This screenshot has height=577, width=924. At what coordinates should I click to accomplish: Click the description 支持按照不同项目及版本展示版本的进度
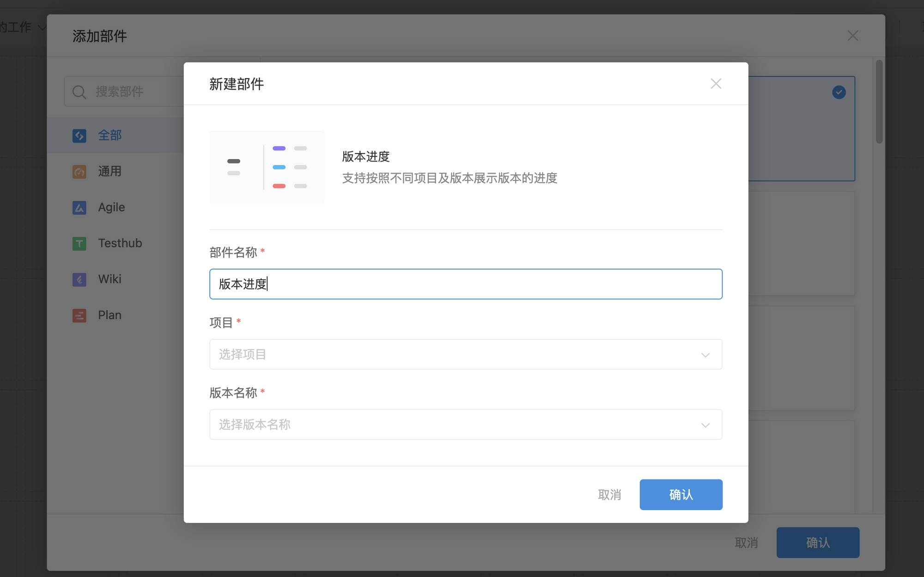click(450, 178)
